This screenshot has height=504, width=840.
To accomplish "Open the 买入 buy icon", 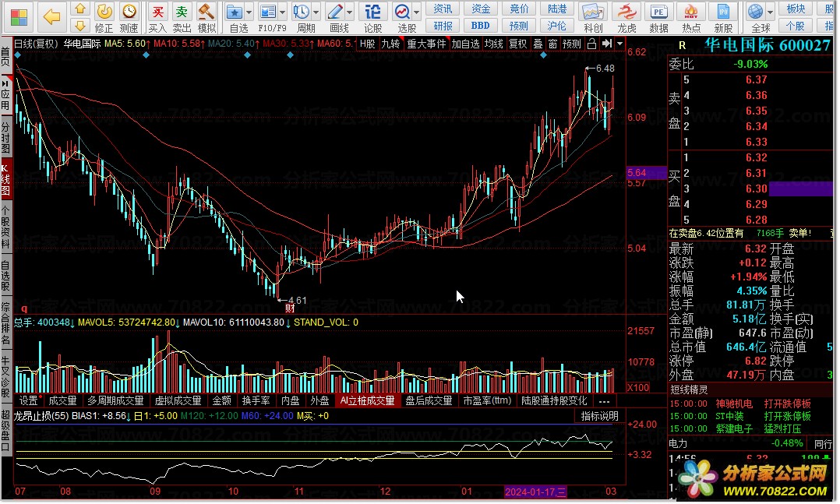I will 157,17.
